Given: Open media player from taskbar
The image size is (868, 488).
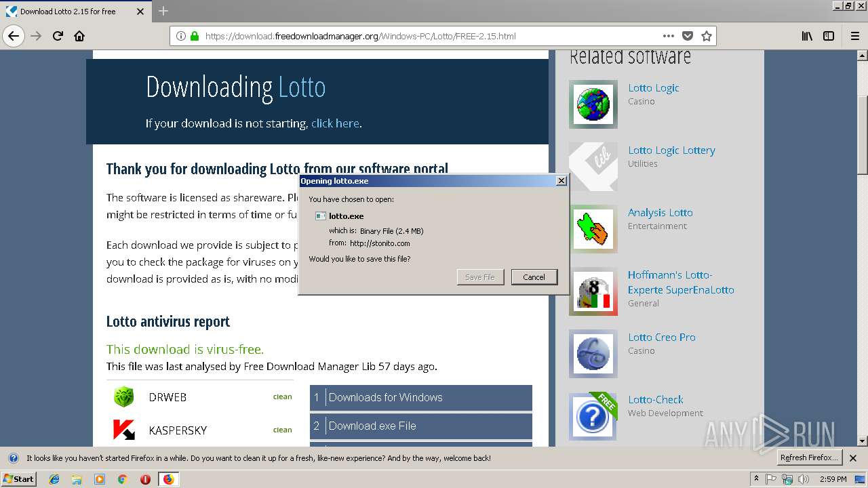Looking at the screenshot, I should tap(100, 479).
